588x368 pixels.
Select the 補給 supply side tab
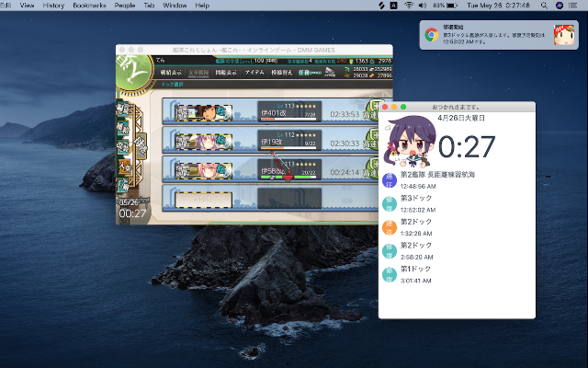coord(122,128)
